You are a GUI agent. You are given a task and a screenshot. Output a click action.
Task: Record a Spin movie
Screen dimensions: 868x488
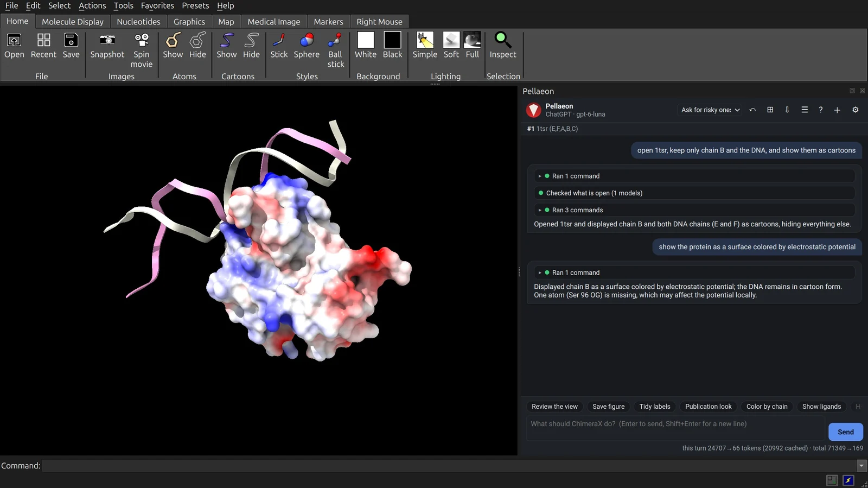[x=142, y=50]
